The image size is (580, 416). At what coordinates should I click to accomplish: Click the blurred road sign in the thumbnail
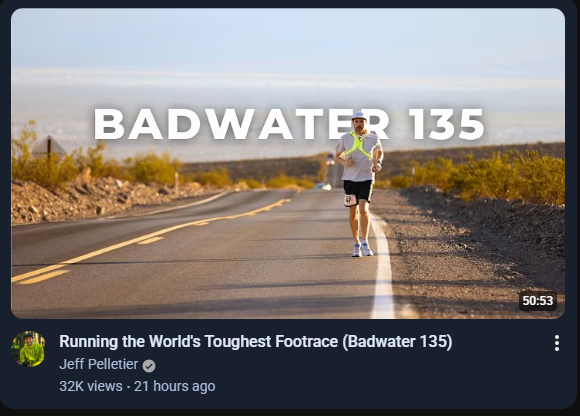pyautogui.click(x=49, y=146)
